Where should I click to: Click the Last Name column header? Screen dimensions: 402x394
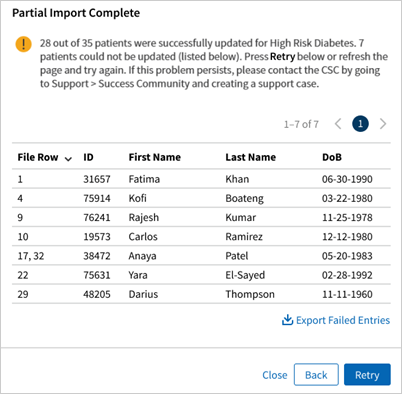click(251, 157)
